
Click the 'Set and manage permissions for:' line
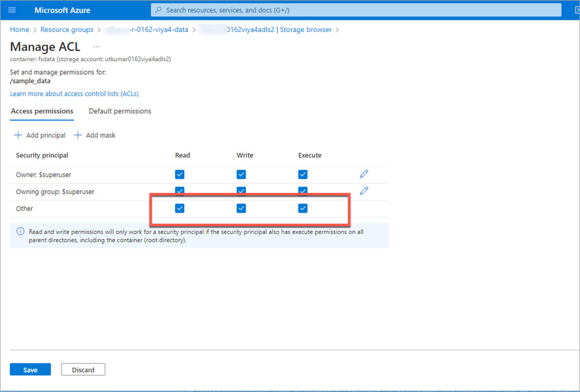(x=58, y=73)
